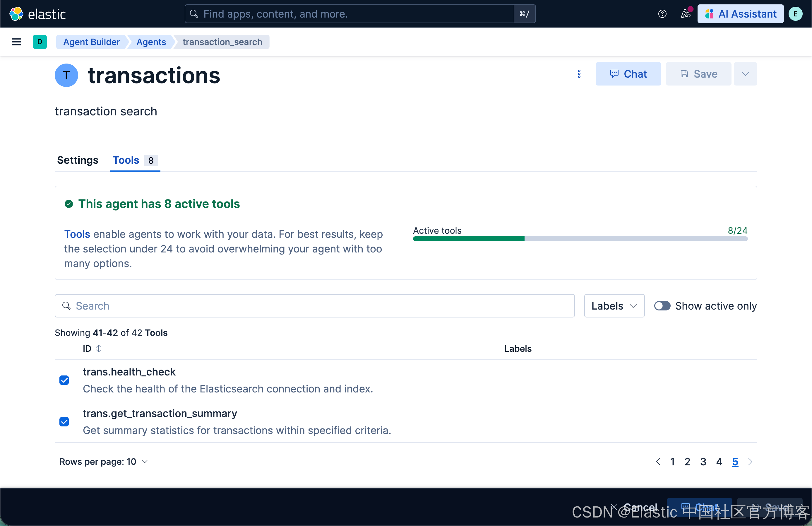Screen dimensions: 812x526
Task: Open the help menu icon
Action: click(x=662, y=14)
